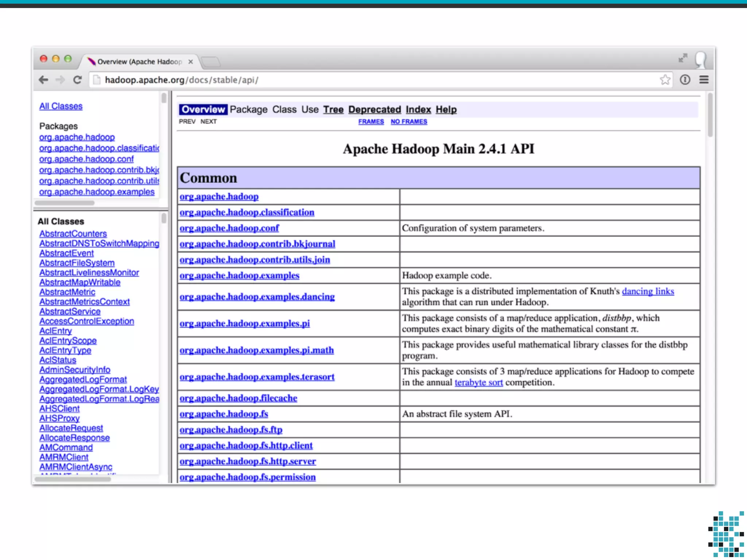Click the fullscreen expand arrows icon
This screenshot has height=560, width=747.
pyautogui.click(x=682, y=58)
